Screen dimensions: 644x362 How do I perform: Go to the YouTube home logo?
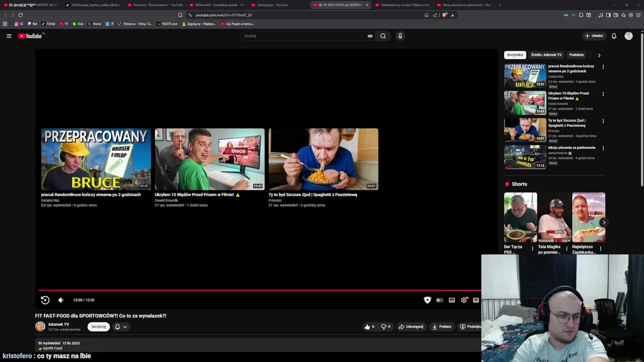coord(30,36)
